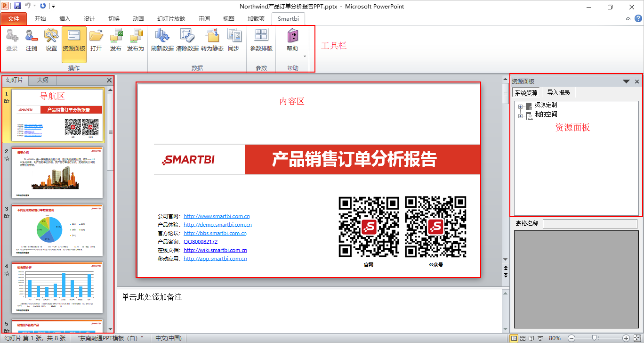Switch to the 审阅 ribbon tab
Image resolution: width=644 pixels, height=343 pixels.
pyautogui.click(x=204, y=19)
